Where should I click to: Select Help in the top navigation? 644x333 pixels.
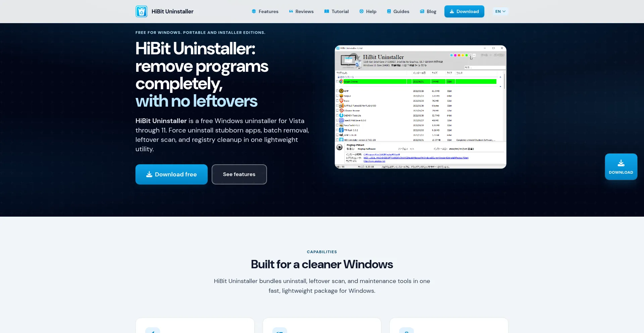(368, 11)
